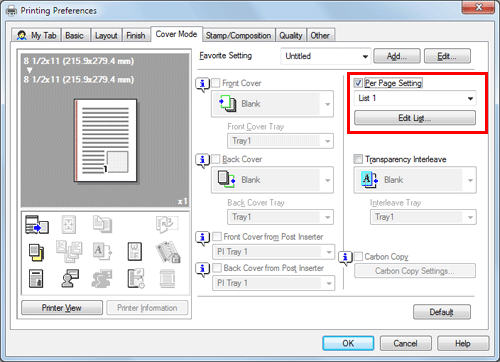
Task: Click the document-with-clock icon
Action: [135, 279]
